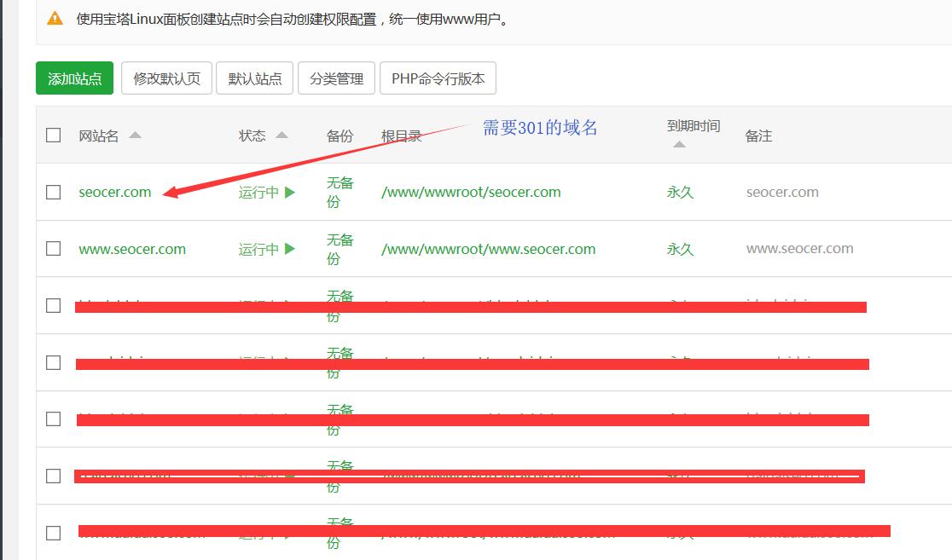The width and height of the screenshot is (952, 560).
Task: Open the www.seocer.com site name link
Action: pyautogui.click(x=132, y=250)
